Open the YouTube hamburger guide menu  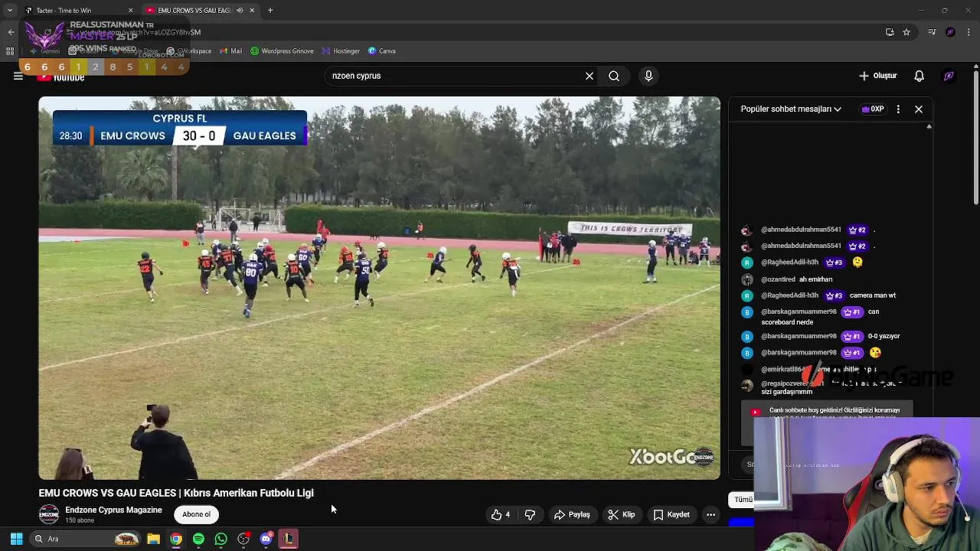(x=18, y=76)
